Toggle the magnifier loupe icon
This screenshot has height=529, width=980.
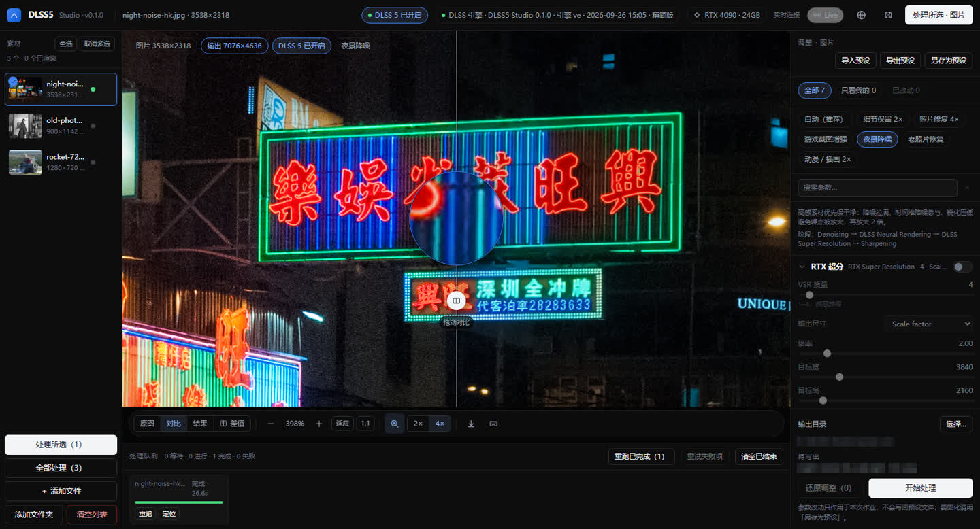(x=395, y=424)
